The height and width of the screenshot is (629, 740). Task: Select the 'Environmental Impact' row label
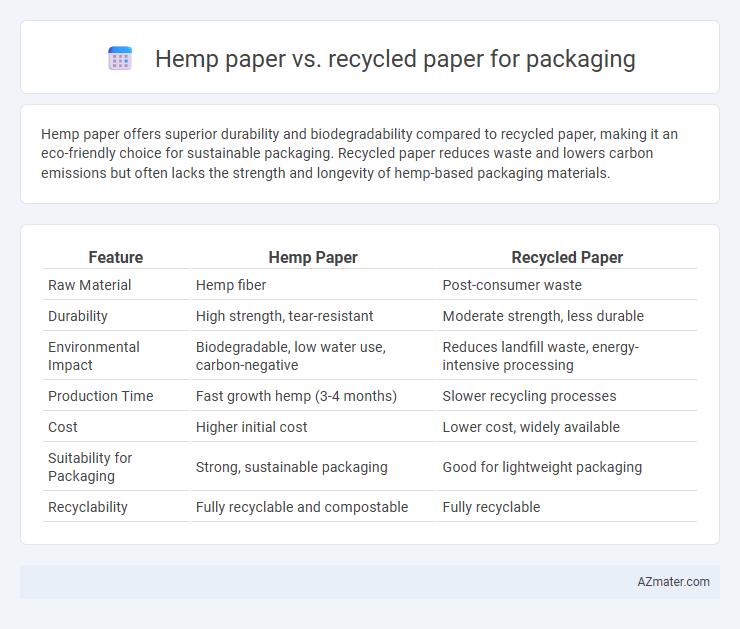[x=94, y=356]
